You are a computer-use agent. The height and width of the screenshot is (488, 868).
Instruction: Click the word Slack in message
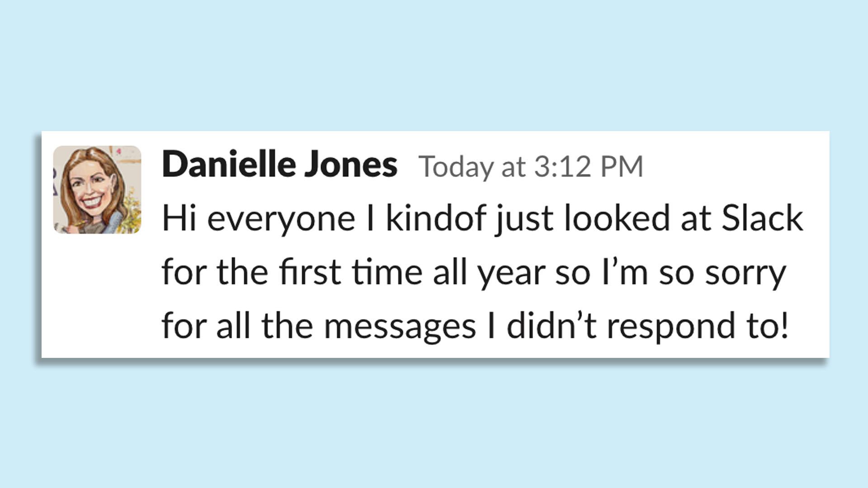[762, 219]
